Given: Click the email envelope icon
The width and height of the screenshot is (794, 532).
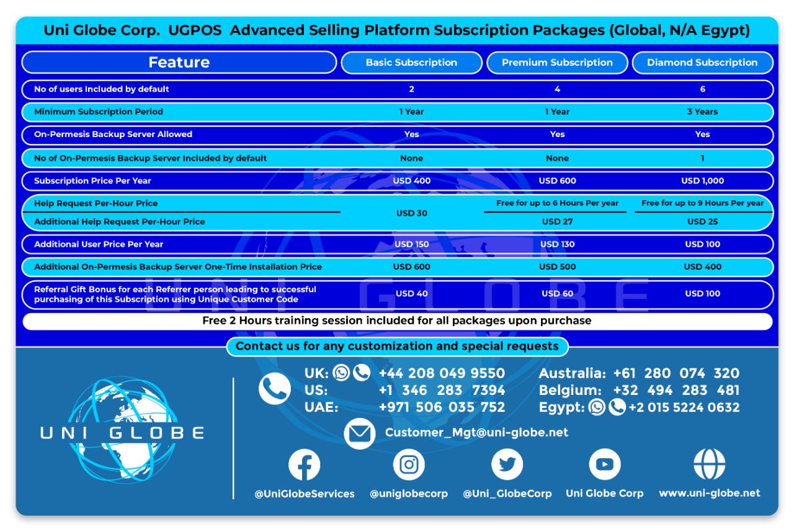Looking at the screenshot, I should 358,432.
